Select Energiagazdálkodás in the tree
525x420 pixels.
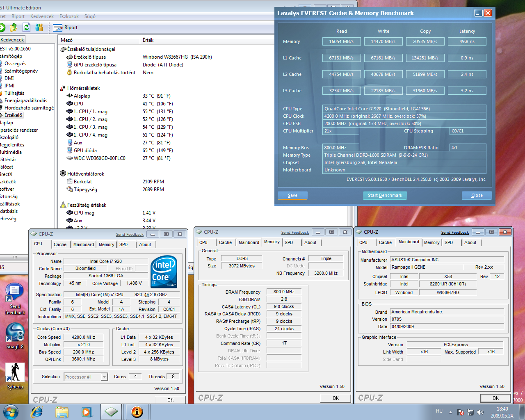pos(26,100)
